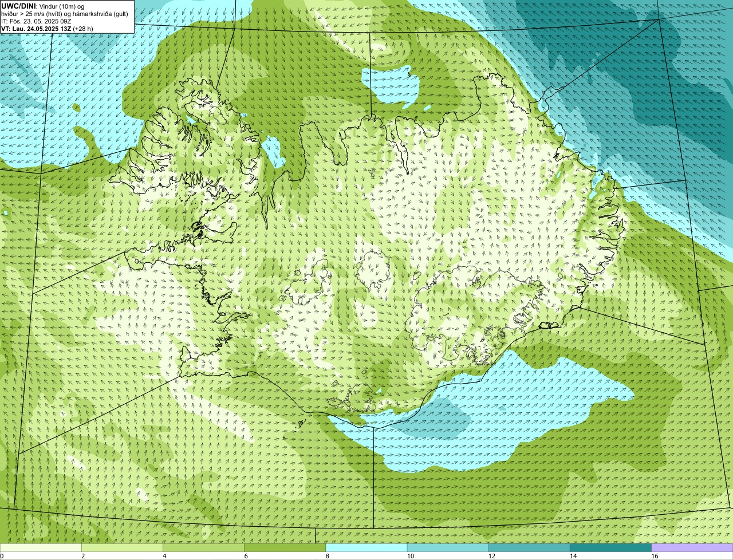Click the dark teal 14–16 legend swatch
Viewport: 733px width, 560px height.
click(610, 548)
